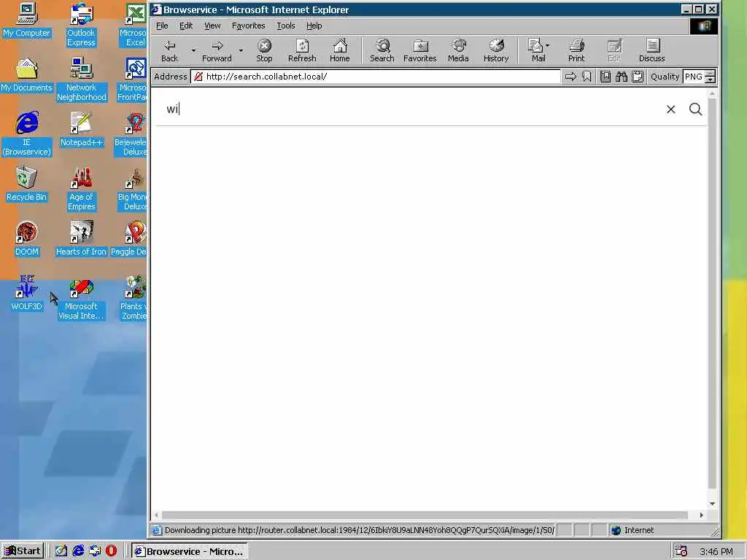The height and width of the screenshot is (560, 747).
Task: Go to the Home page
Action: (340, 50)
